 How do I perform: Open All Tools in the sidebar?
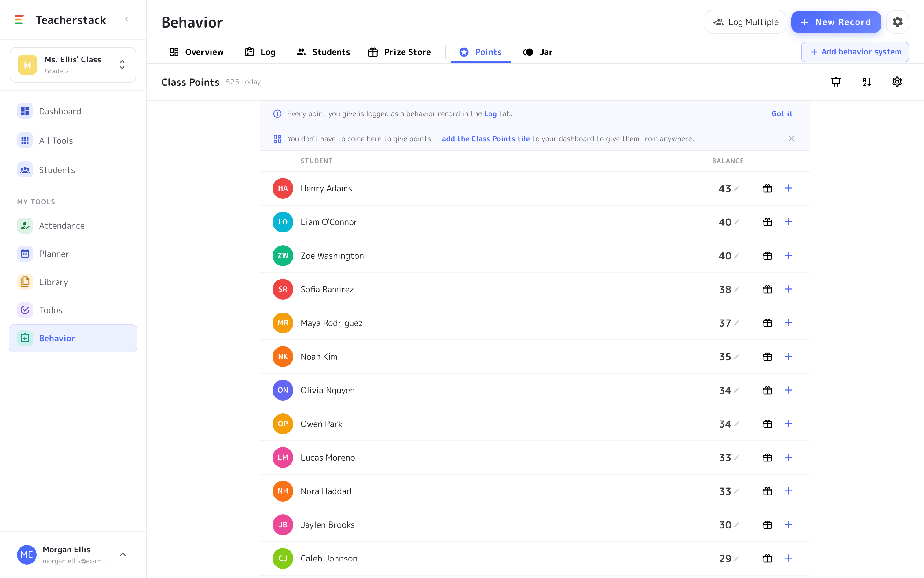[73, 141]
